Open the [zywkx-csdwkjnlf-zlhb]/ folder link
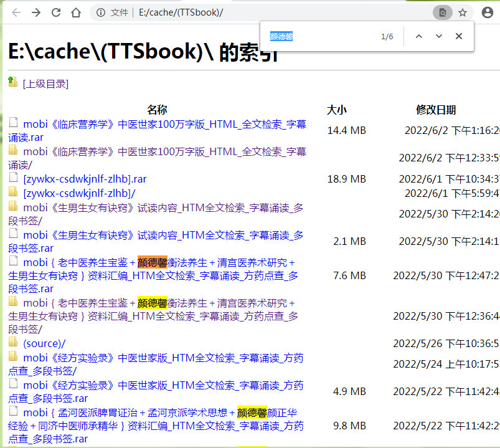Viewport: 500px width, 448px height. (x=79, y=193)
